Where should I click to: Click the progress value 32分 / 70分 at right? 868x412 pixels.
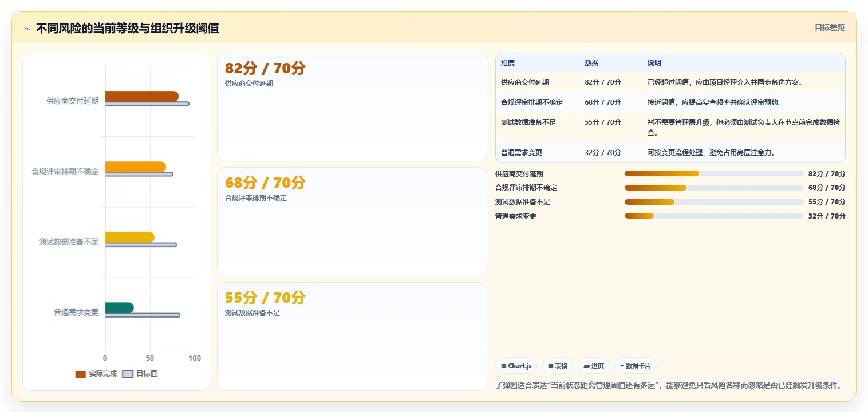(827, 216)
